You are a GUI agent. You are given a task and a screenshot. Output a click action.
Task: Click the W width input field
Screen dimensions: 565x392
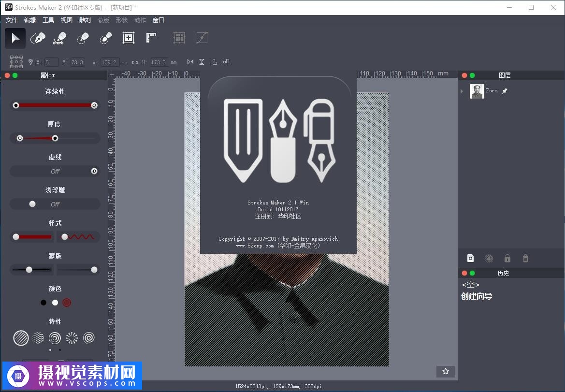[110, 62]
